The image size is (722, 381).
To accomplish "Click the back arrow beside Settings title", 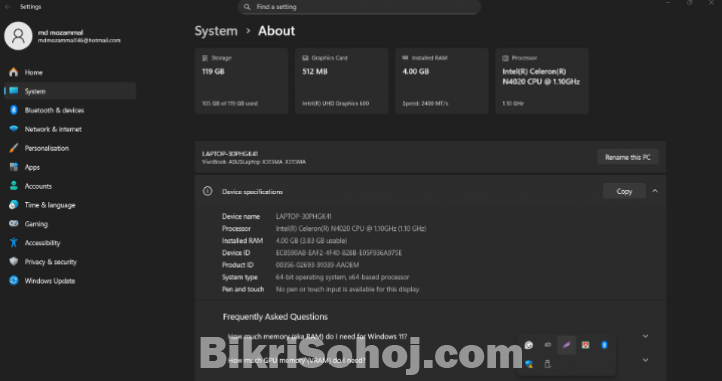I will click(x=8, y=6).
